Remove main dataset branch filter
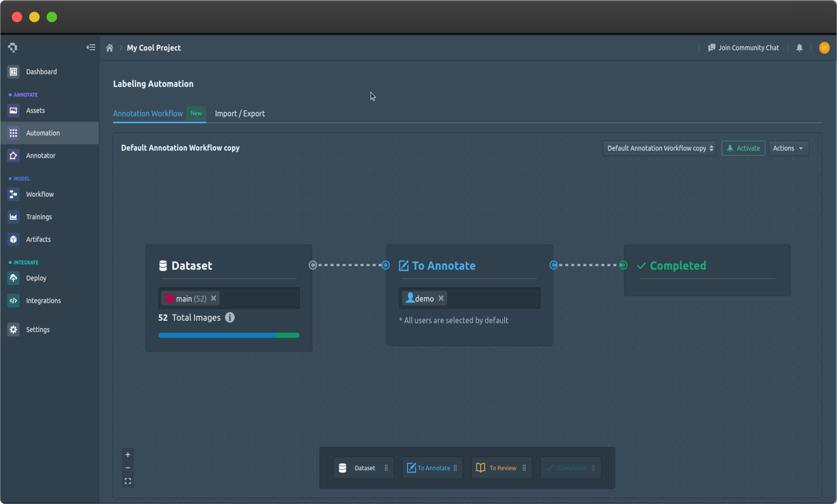This screenshot has width=837, height=504. coord(213,298)
